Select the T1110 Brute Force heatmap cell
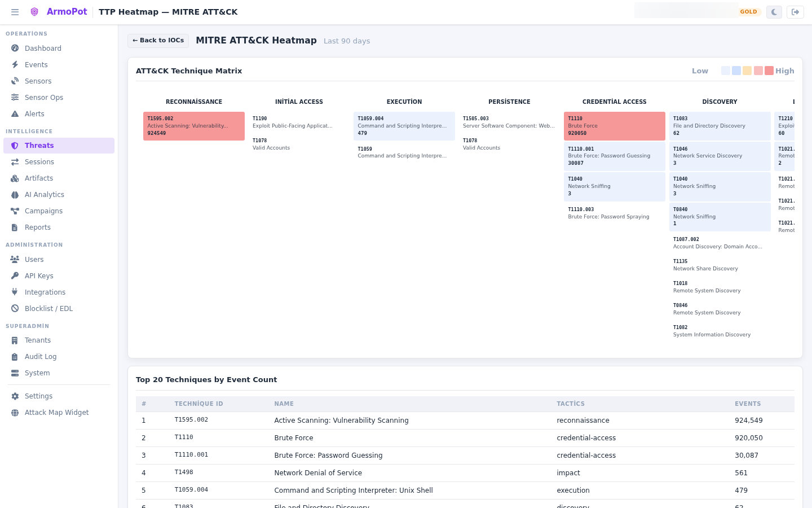 615,126
